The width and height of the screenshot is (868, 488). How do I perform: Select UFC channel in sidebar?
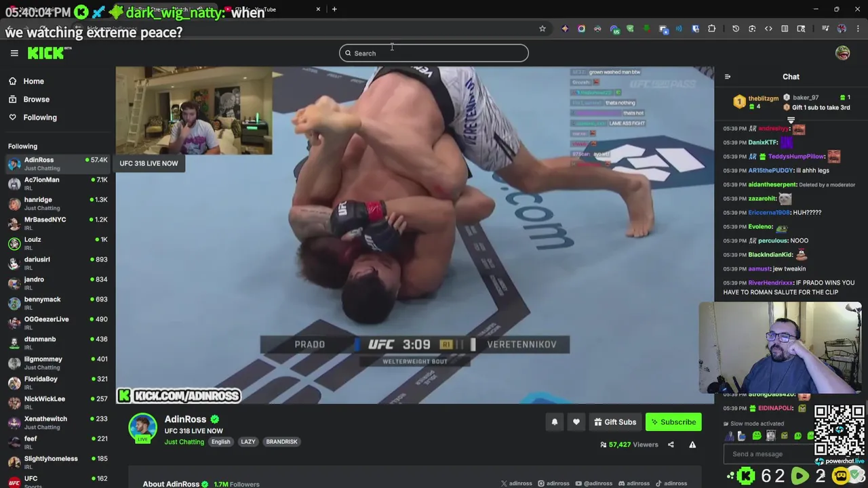[x=58, y=482]
